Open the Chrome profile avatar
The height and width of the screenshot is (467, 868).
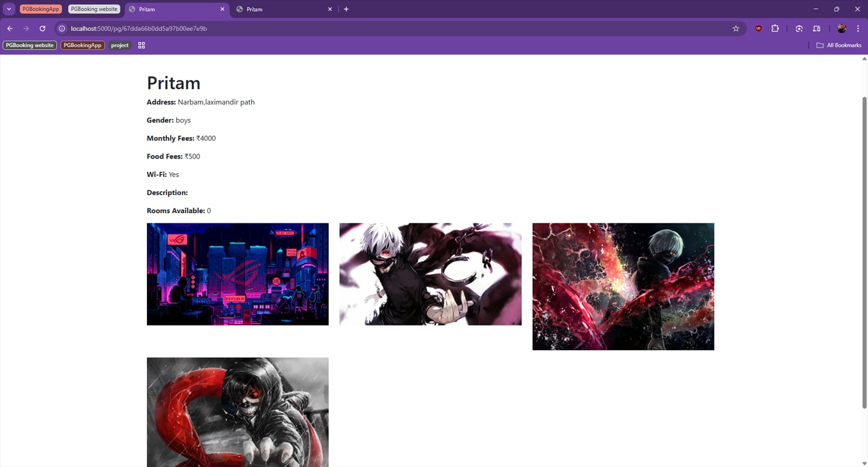point(841,28)
